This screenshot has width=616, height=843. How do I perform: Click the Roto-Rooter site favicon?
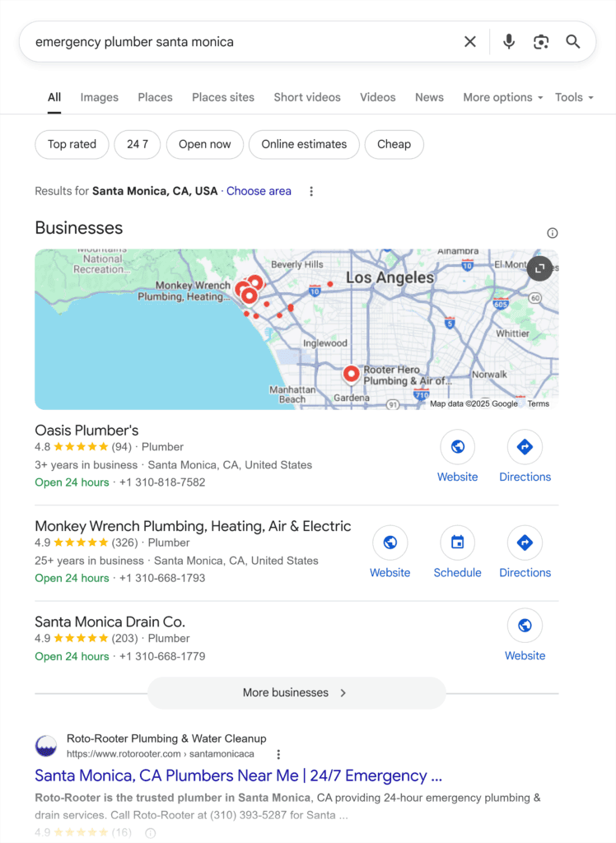click(x=46, y=746)
